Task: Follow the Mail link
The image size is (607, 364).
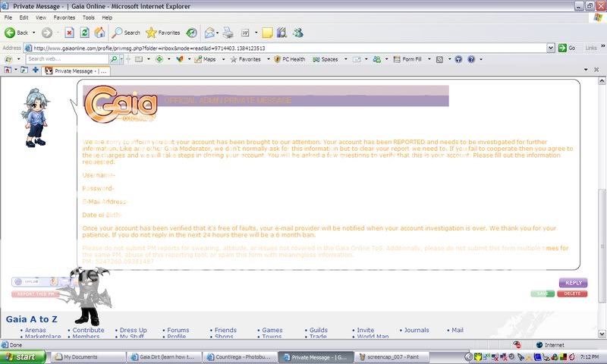Action: point(458,330)
